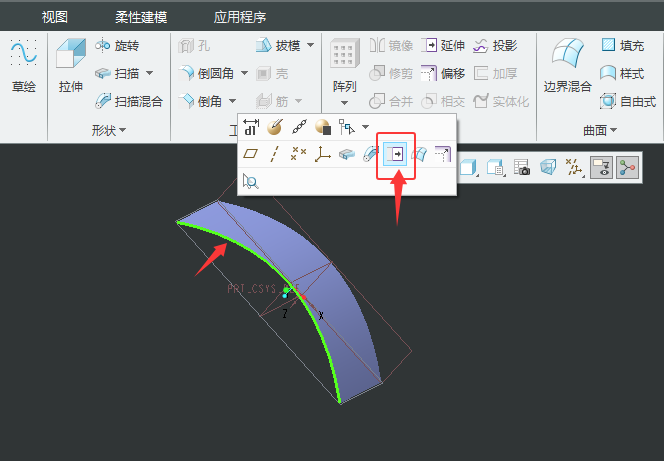Screen dimensions: 664x461
Task: Click the cursor-with-magnifier icon in the mini toolbar
Action: click(251, 182)
